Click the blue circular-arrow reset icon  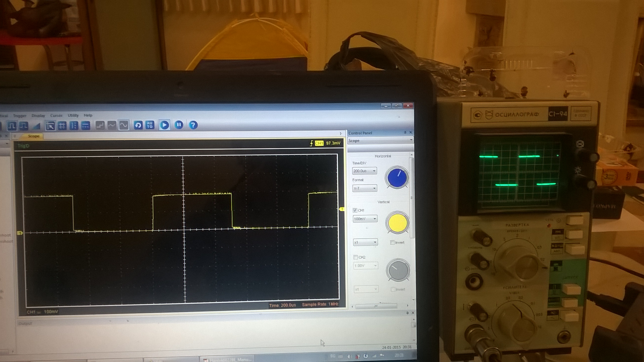(x=138, y=125)
